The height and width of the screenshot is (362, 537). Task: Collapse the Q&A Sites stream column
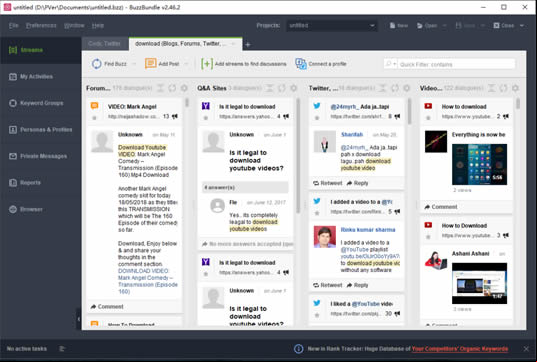pos(270,88)
